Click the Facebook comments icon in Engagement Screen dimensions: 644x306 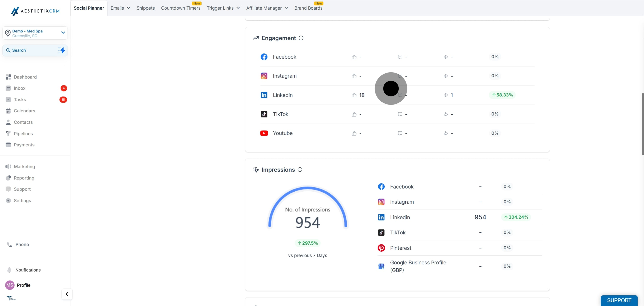(400, 57)
